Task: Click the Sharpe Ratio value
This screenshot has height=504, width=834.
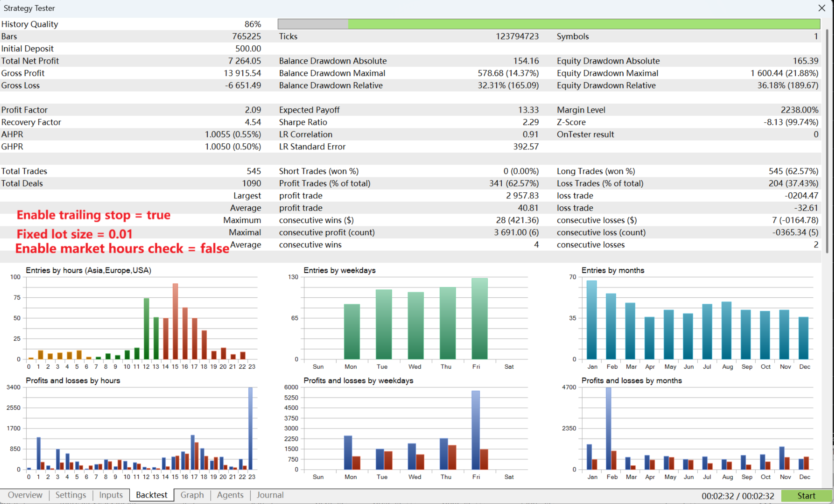Action: [x=531, y=122]
